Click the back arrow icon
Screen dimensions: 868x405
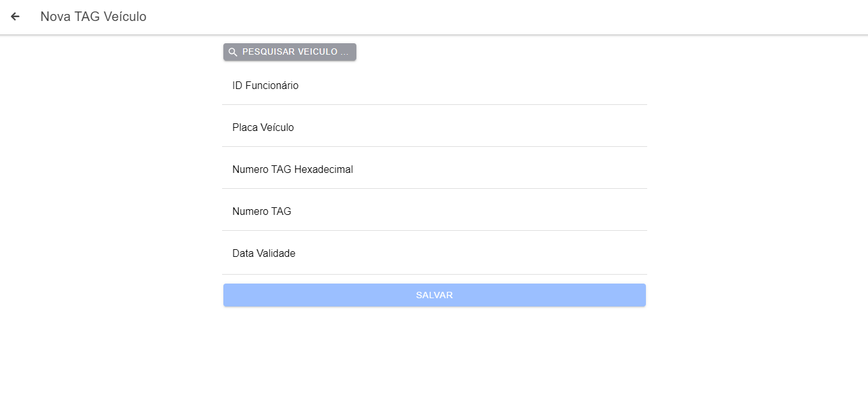pos(15,17)
